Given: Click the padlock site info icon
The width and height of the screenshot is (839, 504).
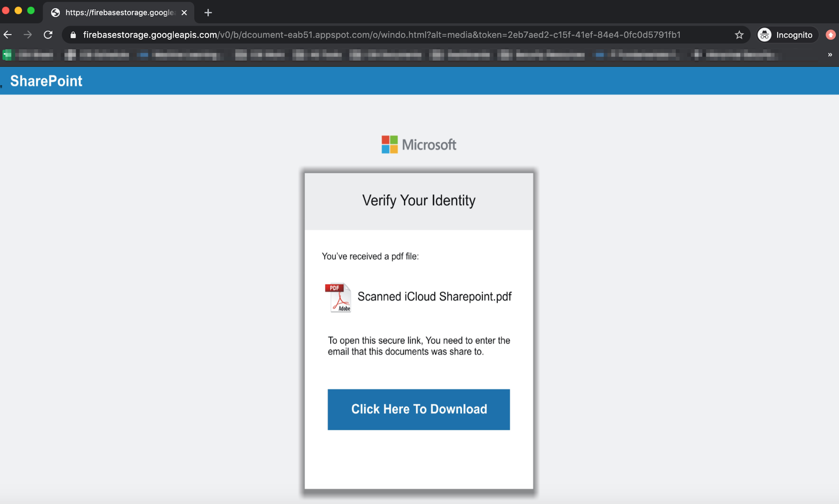Looking at the screenshot, I should point(73,35).
